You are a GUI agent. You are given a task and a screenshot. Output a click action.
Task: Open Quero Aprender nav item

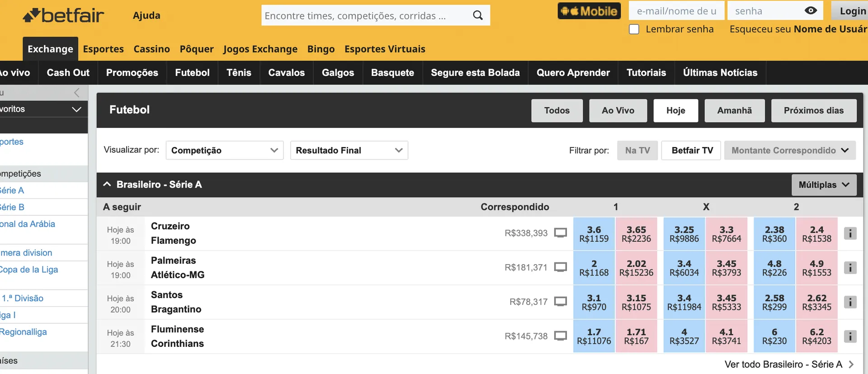(573, 73)
